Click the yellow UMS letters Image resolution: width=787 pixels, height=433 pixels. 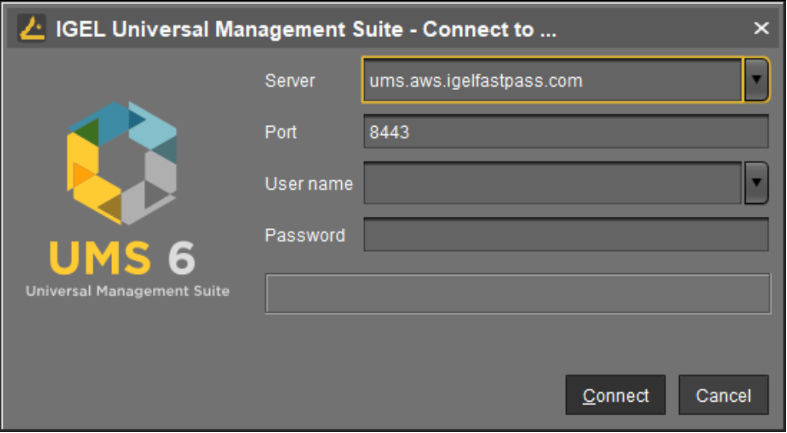(x=100, y=258)
